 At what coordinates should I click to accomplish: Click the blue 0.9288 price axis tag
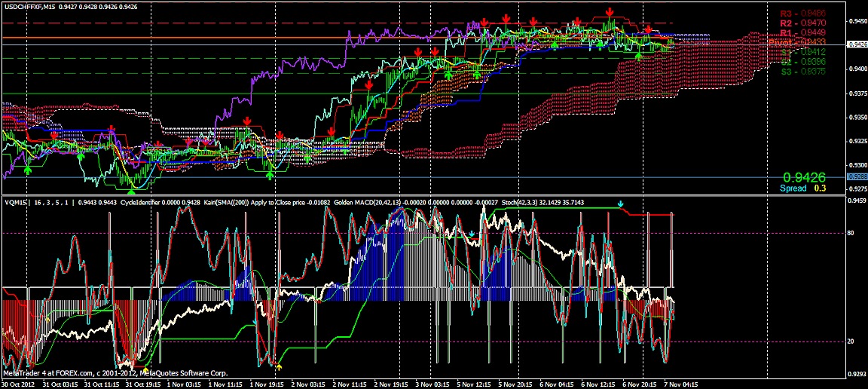point(857,176)
